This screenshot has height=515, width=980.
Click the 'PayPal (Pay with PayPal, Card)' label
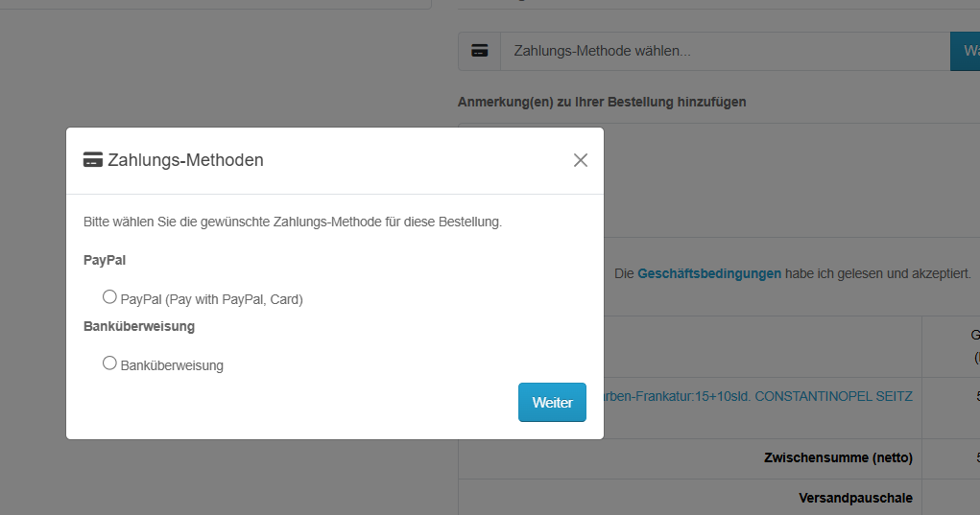click(x=211, y=299)
